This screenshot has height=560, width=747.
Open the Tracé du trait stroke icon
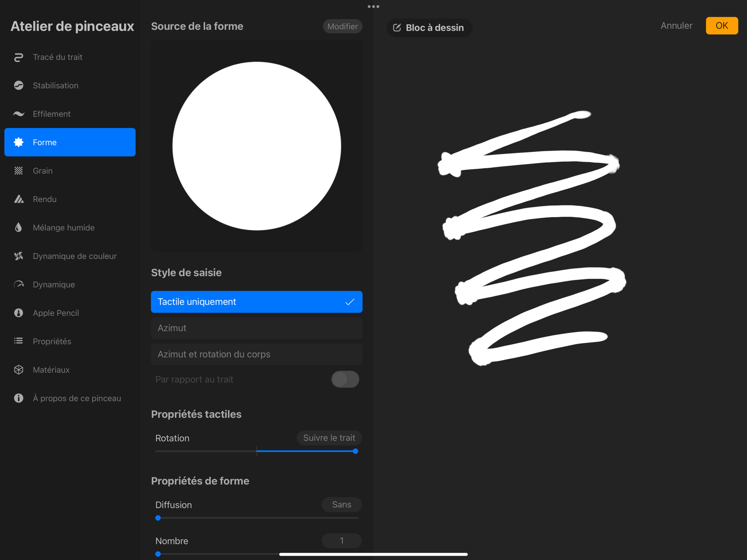point(19,57)
